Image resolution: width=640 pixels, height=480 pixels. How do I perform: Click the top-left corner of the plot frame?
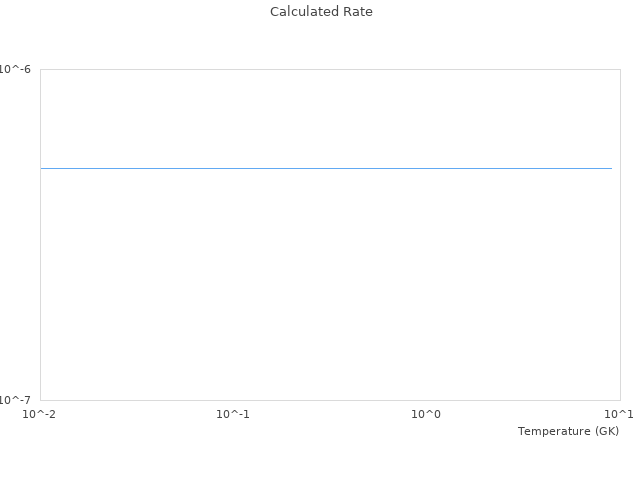(x=40, y=69)
